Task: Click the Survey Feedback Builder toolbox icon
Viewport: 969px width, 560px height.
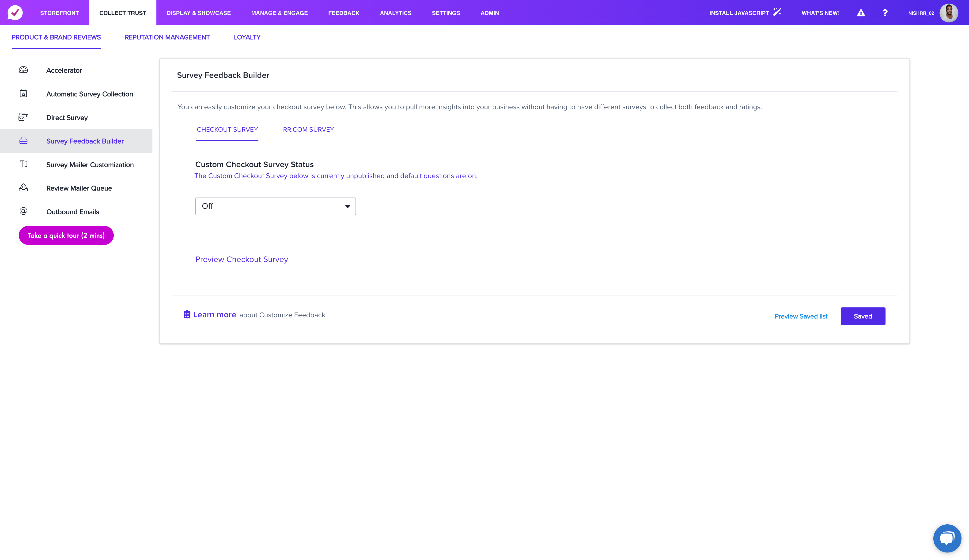Action: (x=23, y=141)
